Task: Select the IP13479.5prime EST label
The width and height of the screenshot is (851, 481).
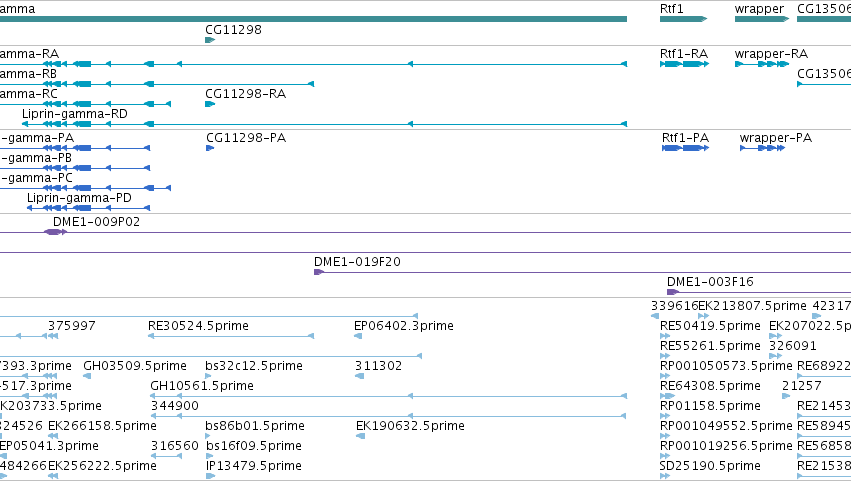Action: point(253,466)
